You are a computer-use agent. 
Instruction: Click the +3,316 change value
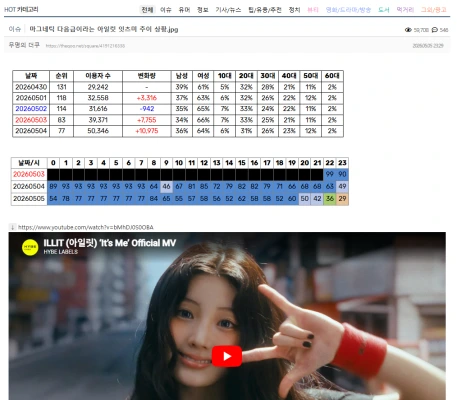pos(147,98)
